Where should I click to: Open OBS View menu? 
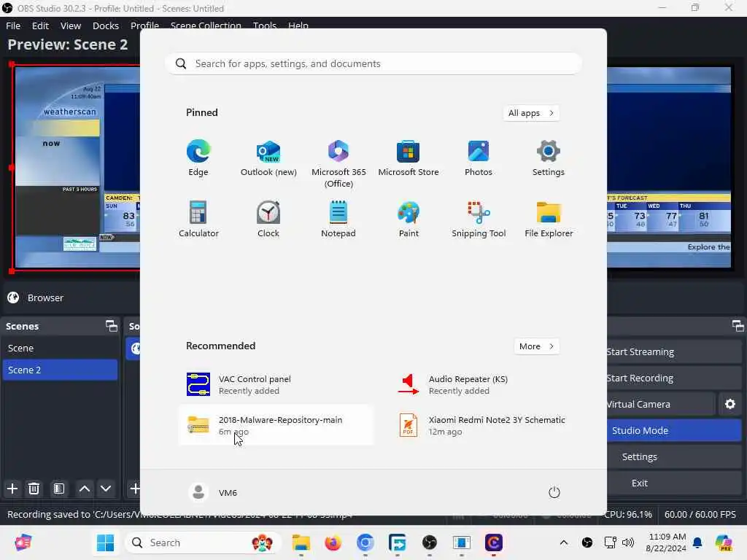pos(71,26)
